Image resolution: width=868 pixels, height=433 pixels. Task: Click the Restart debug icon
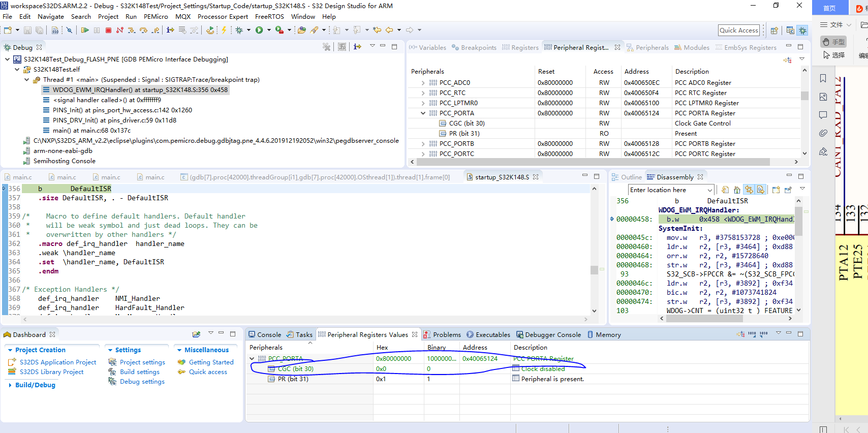pyautogui.click(x=210, y=30)
